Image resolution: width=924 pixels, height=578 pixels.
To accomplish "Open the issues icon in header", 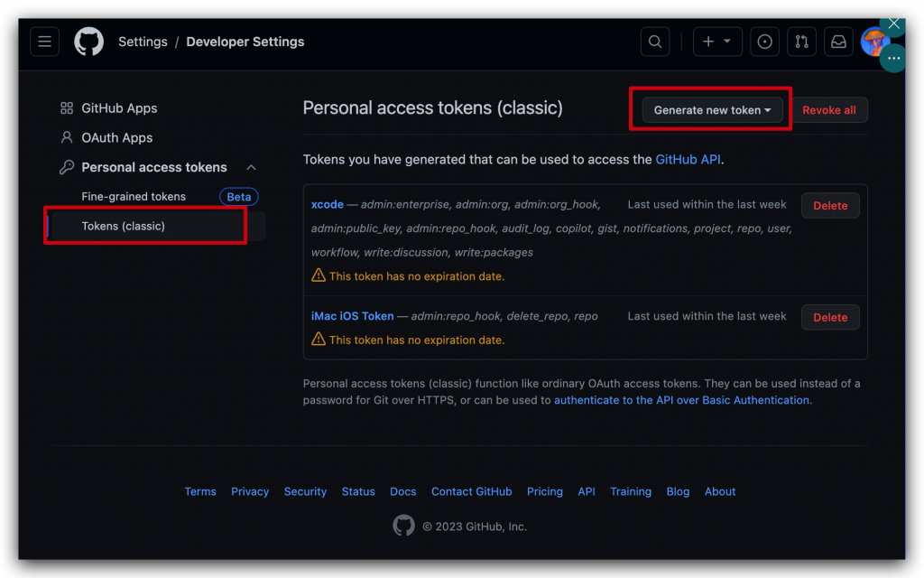I will (765, 42).
